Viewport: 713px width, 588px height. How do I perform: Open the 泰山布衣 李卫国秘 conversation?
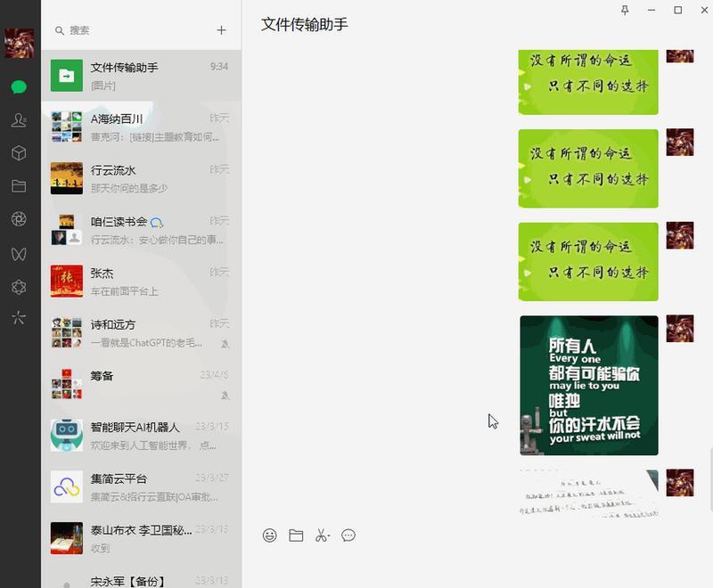(142, 537)
